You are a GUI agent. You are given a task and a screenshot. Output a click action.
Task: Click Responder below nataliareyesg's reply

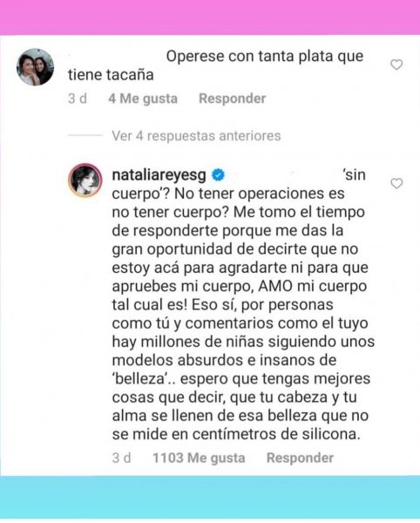300,458
